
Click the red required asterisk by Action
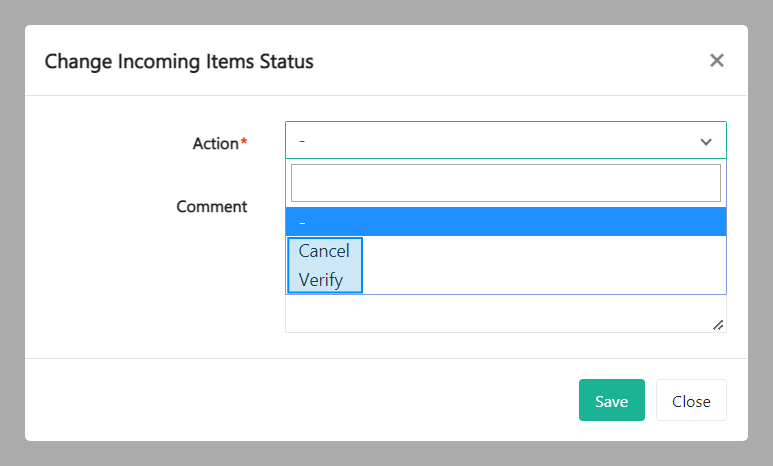click(x=244, y=144)
